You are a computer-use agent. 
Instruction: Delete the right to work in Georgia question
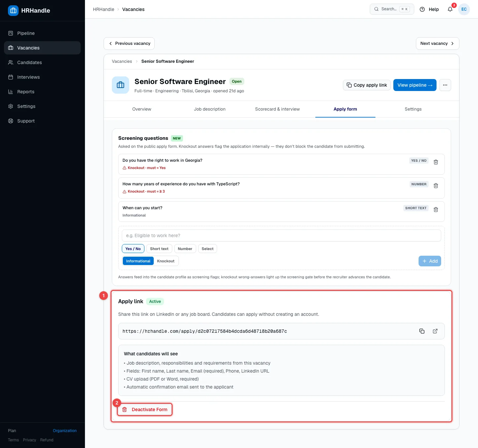click(x=436, y=162)
